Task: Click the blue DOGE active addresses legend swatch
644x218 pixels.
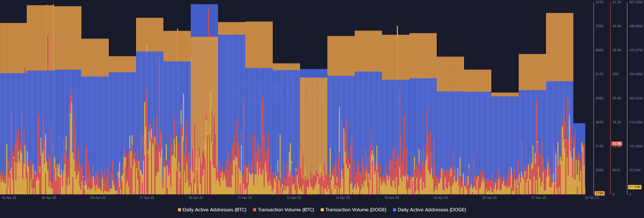Action: coord(394,210)
